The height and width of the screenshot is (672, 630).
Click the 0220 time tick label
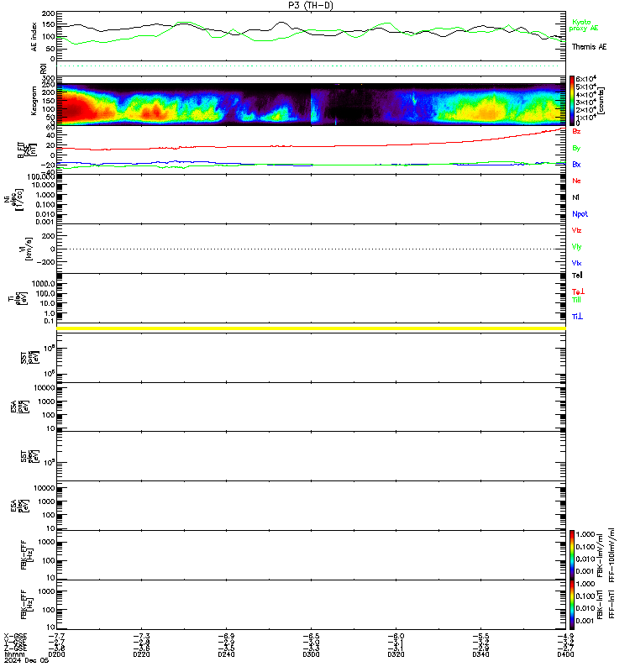141,655
